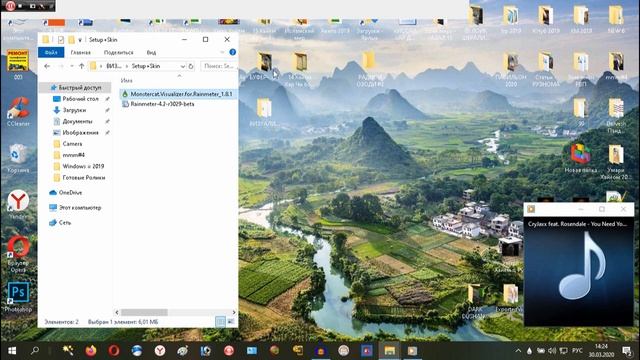Viewport: 640px width, 360px height.
Task: Click the Setup+Skin breadcrumb in address bar
Action: 146,66
